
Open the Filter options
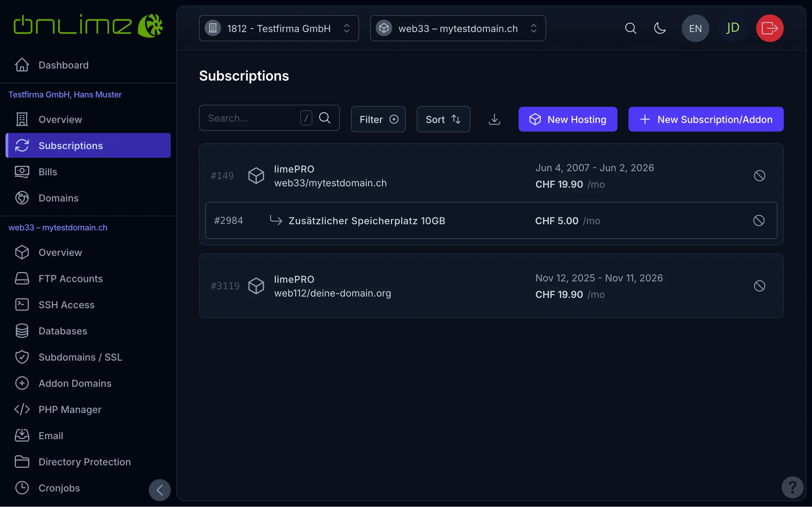[x=378, y=119]
